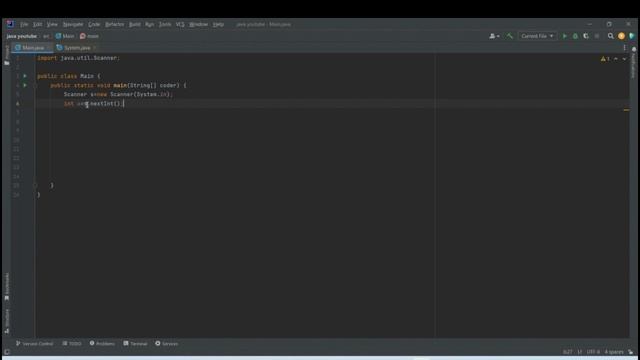
Task: Build the project with hammer icon
Action: tap(509, 36)
